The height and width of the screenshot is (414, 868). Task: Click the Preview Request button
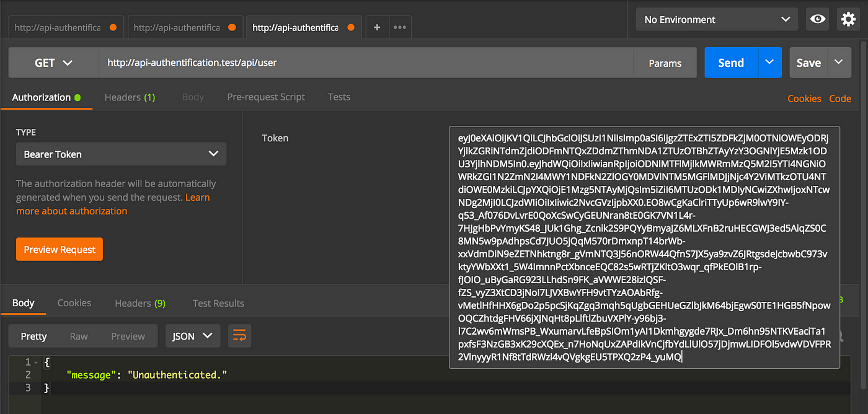60,249
